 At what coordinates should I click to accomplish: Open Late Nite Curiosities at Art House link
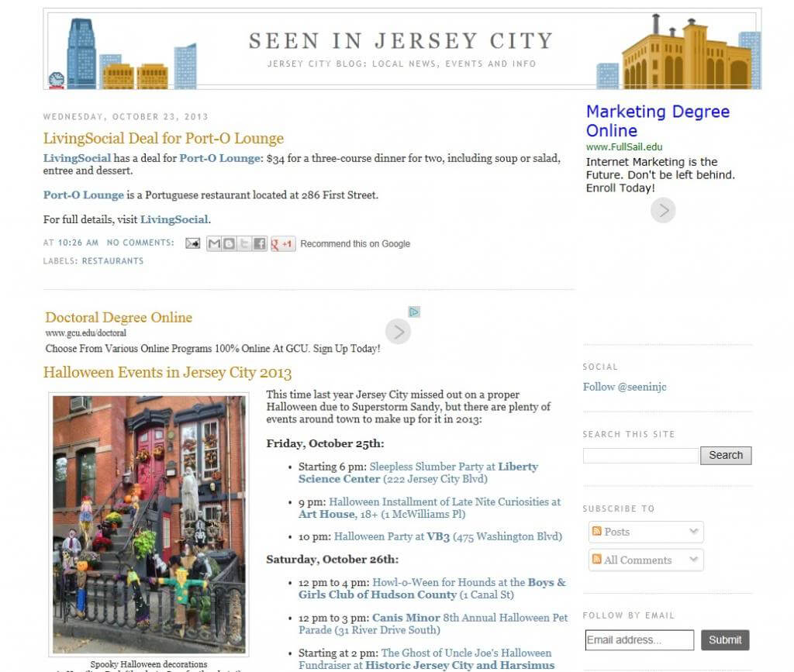430,508
